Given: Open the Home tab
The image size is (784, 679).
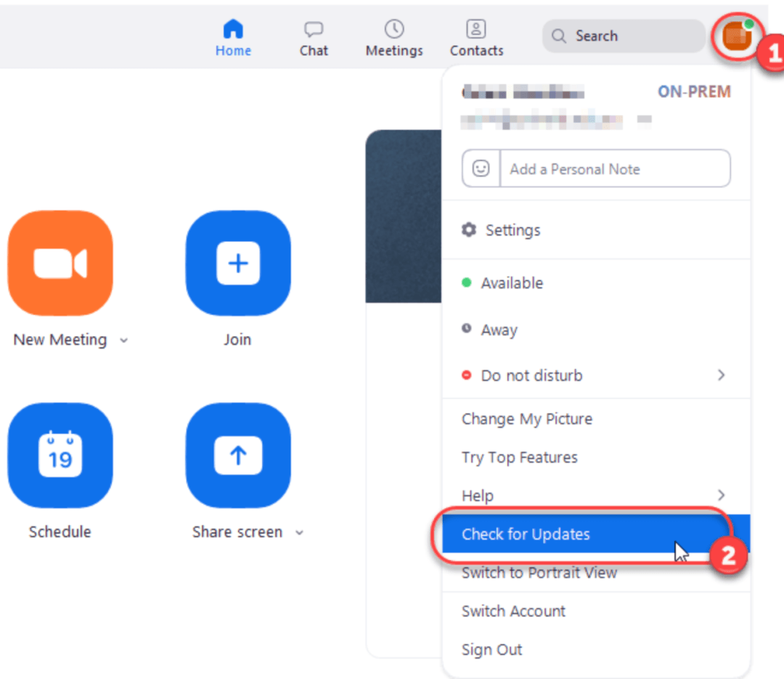Looking at the screenshot, I should click(233, 38).
